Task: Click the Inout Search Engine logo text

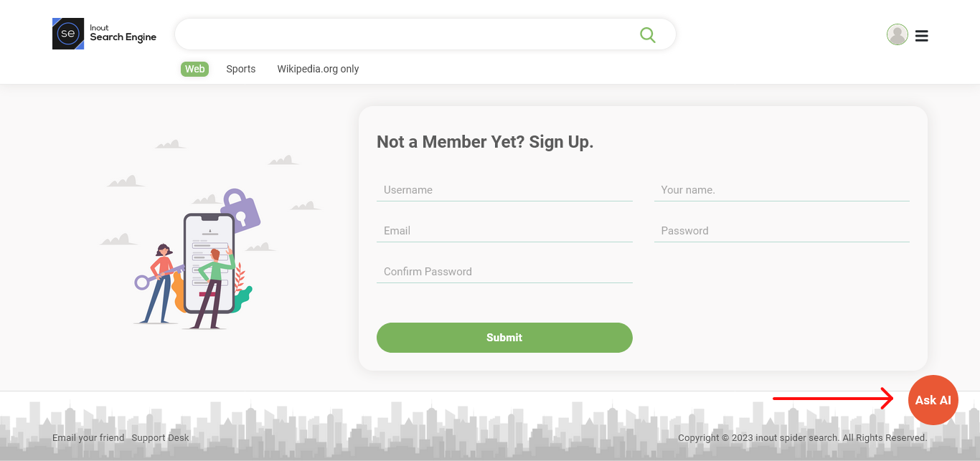Action: (123, 34)
